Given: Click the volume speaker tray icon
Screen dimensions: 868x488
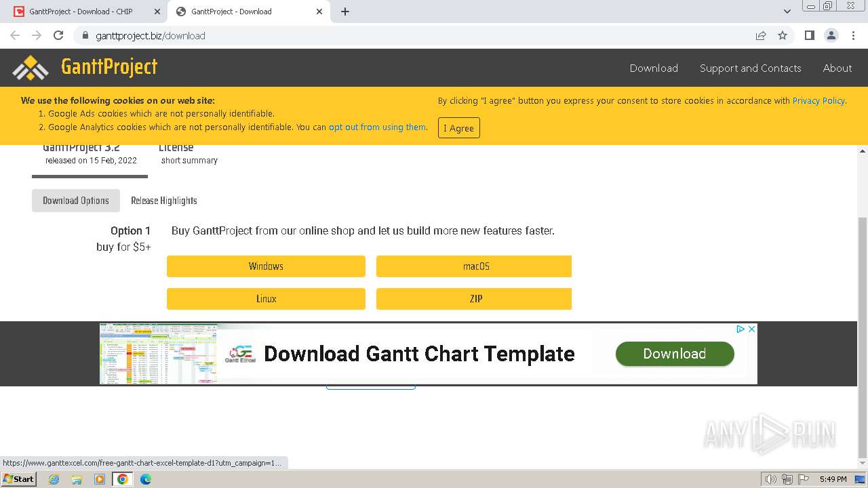Looking at the screenshot, I should click(771, 479).
